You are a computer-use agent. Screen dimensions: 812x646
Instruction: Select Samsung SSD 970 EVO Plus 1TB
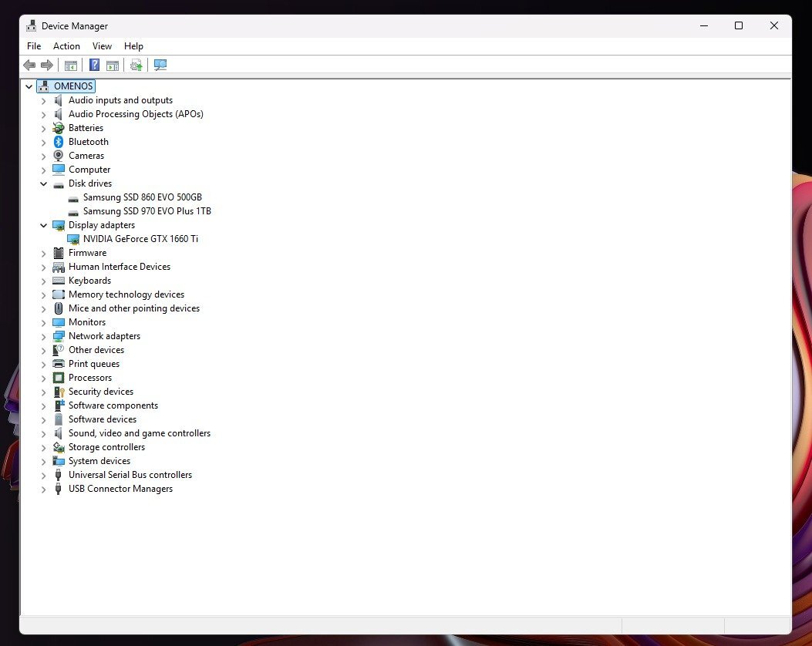point(147,211)
